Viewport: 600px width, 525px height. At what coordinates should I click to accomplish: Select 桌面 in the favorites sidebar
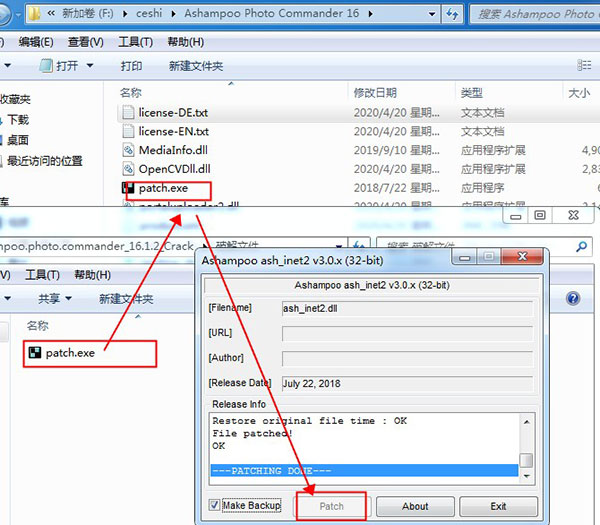(x=18, y=140)
